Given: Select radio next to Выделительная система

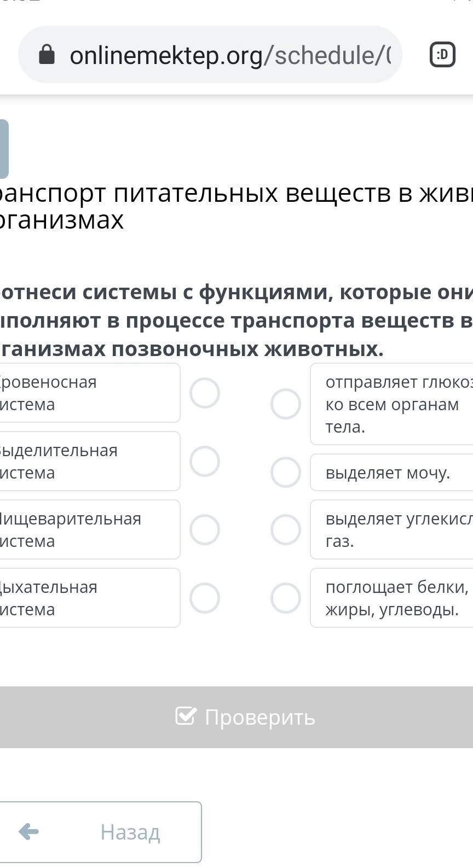Looking at the screenshot, I should click(205, 461).
